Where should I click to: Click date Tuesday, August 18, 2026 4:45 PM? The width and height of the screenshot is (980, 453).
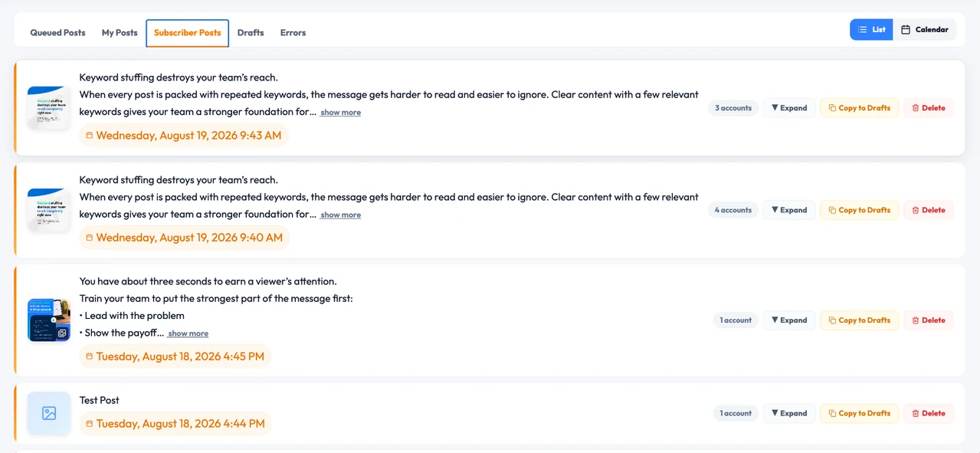(x=175, y=356)
